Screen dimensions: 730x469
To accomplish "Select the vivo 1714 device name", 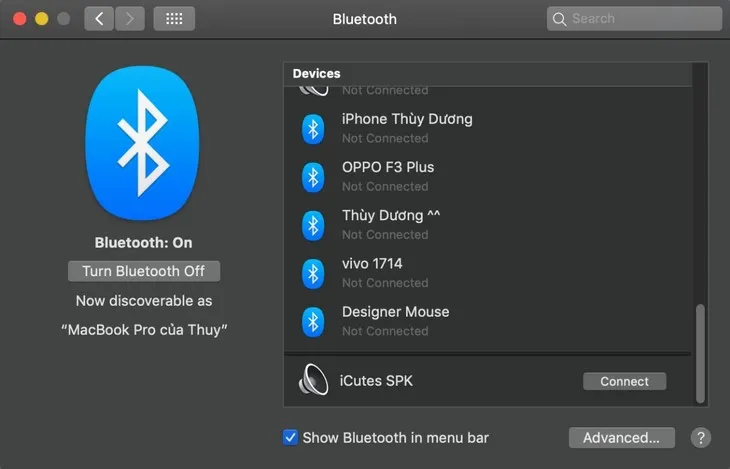I will [372, 264].
